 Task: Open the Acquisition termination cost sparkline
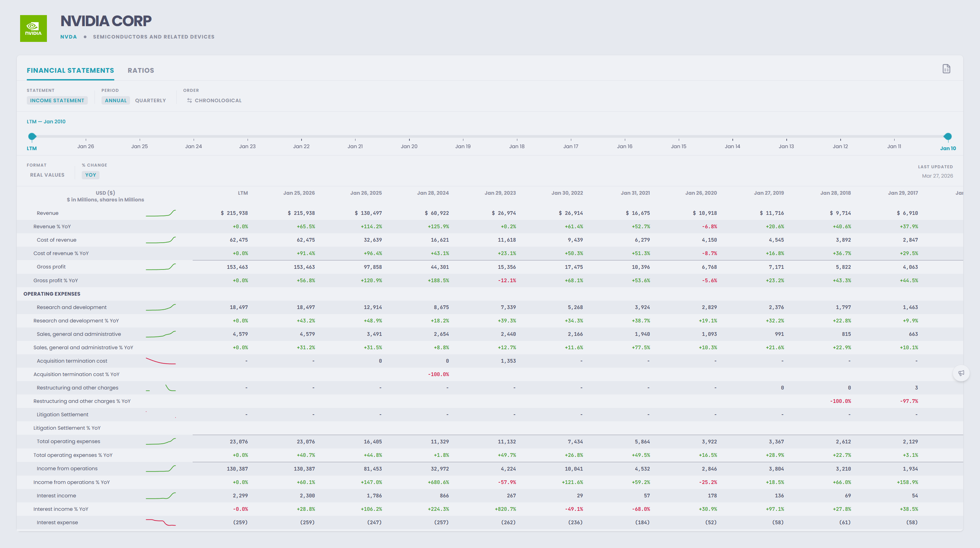pyautogui.click(x=160, y=361)
